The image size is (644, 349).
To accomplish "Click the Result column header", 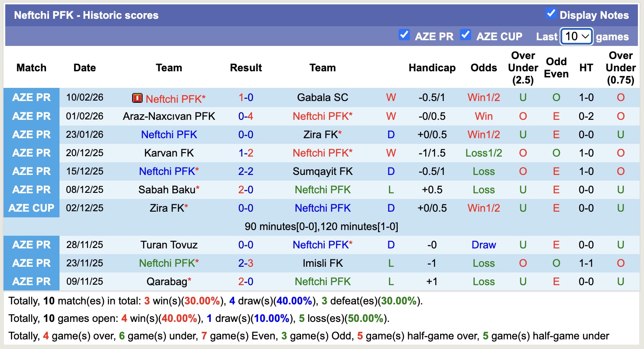I will pos(246,68).
